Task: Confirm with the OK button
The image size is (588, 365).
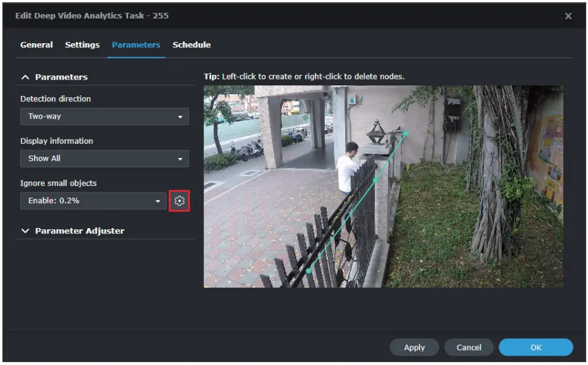Action: click(x=535, y=347)
